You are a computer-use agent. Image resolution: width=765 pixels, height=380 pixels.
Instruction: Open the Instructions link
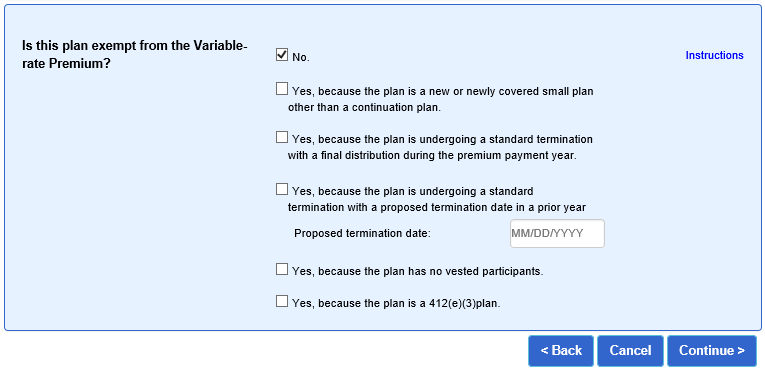(x=714, y=55)
